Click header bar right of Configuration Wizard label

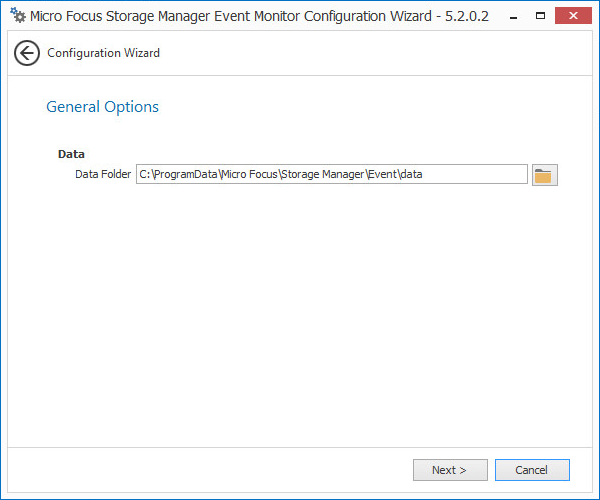pos(380,54)
